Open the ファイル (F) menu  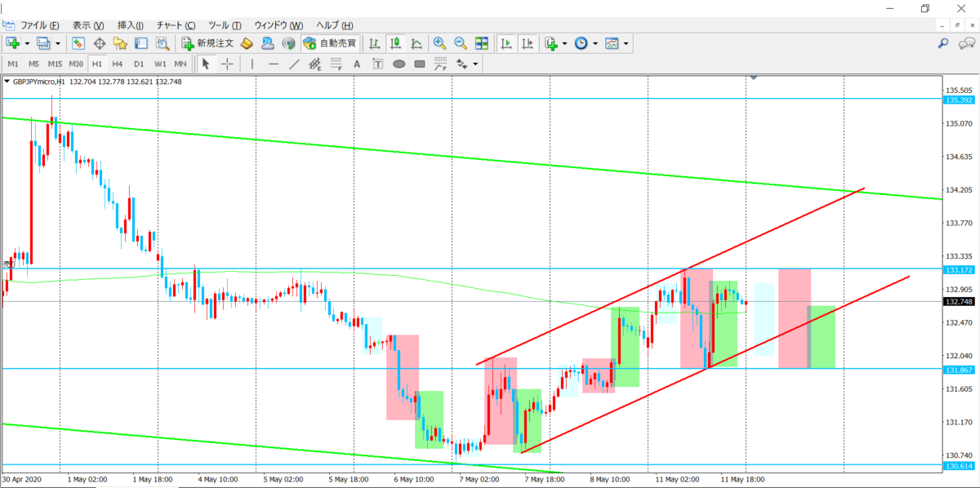point(39,25)
